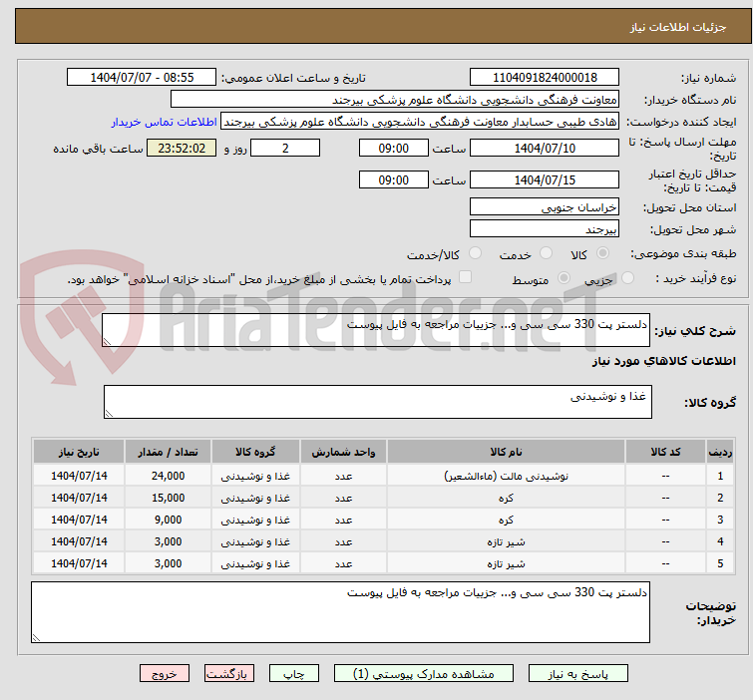Choose the کالا/خدمت radio option

coord(475,254)
